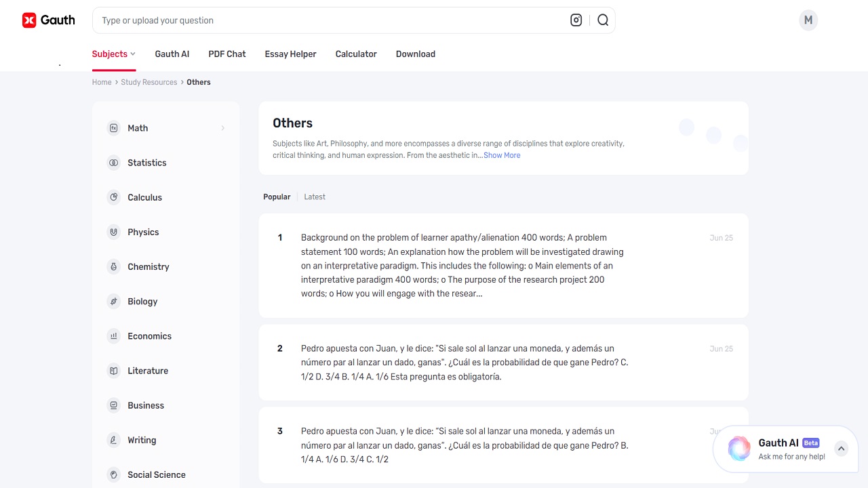Viewport: 868px width, 488px height.
Task: Open the PDF Chat page
Action: 226,54
